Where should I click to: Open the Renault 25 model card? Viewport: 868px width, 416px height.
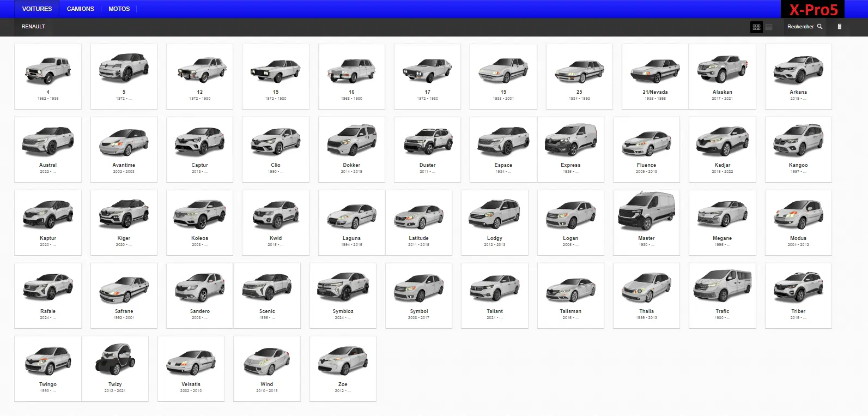pos(579,76)
